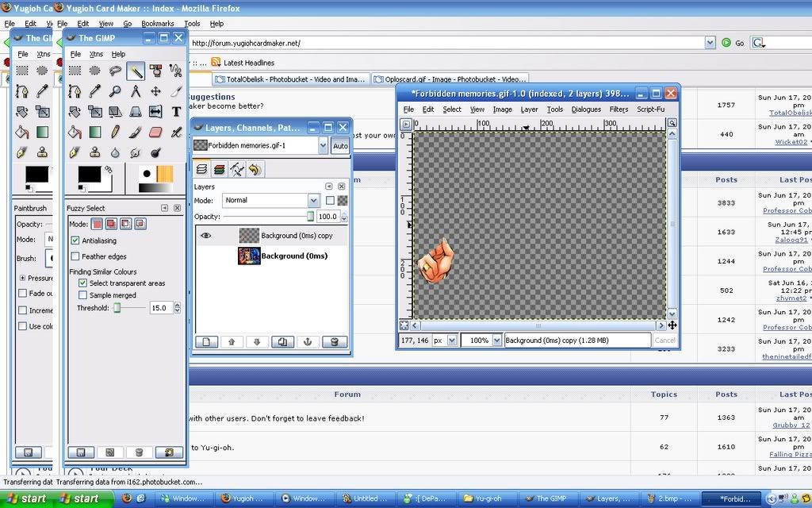
Task: Expand Pressure options in Paintbrush panel
Action: (22, 278)
